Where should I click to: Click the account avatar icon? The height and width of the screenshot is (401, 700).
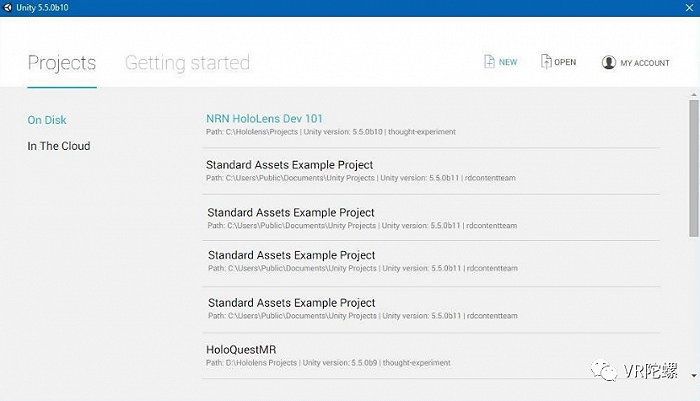point(608,62)
